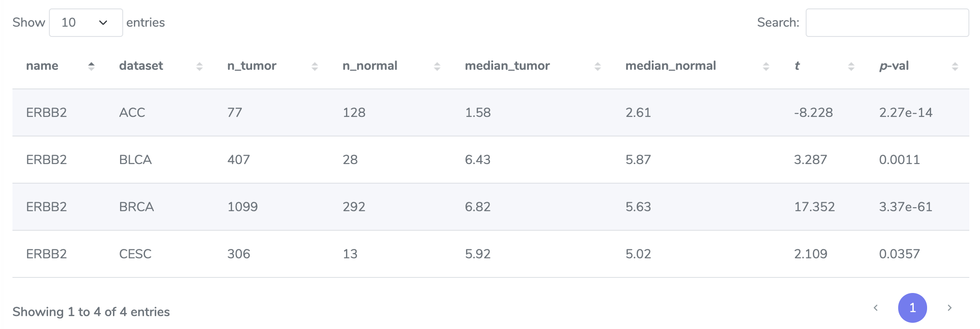Image resolution: width=980 pixels, height=329 pixels.
Task: Click the p-value 3.37e-61 cell
Action: [906, 207]
